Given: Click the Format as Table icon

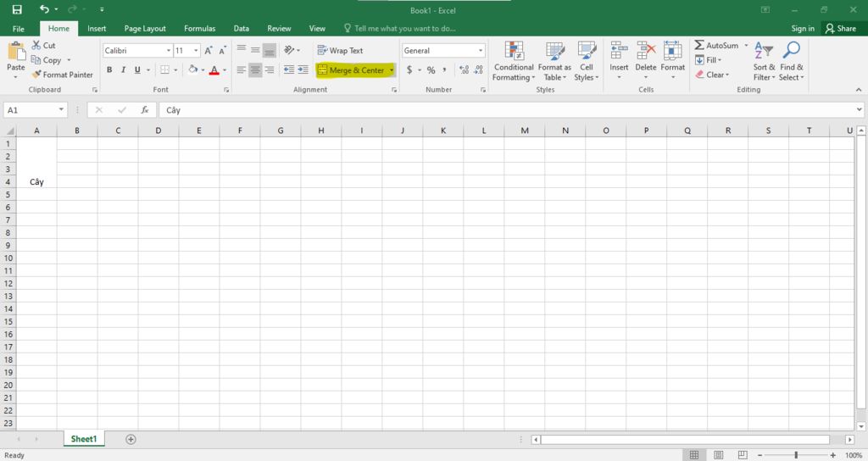Looking at the screenshot, I should 554,51.
